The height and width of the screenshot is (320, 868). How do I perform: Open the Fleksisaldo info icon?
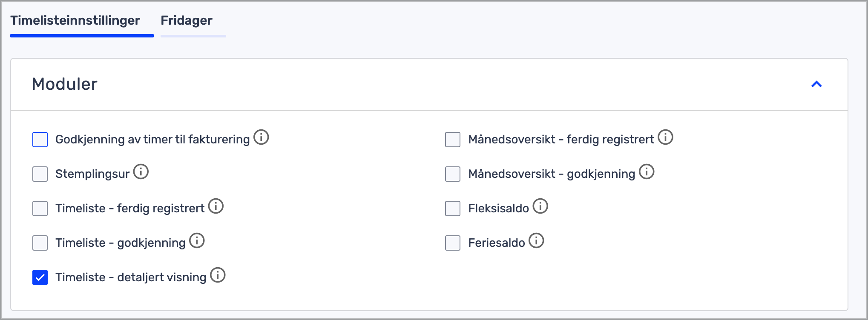(x=540, y=206)
